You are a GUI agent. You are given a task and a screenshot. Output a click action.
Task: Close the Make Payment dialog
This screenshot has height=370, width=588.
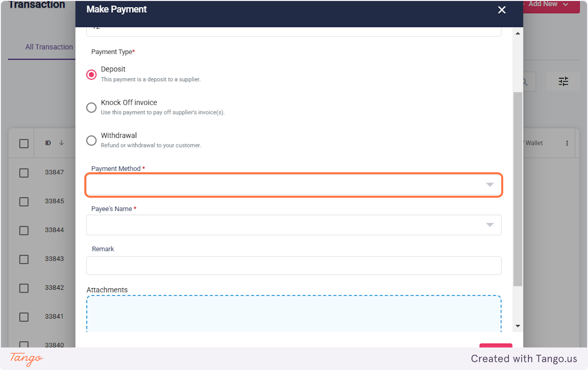tap(501, 10)
